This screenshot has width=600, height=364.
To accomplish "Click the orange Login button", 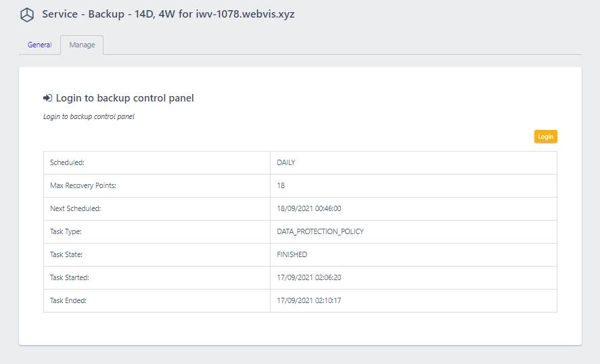I will pos(546,137).
